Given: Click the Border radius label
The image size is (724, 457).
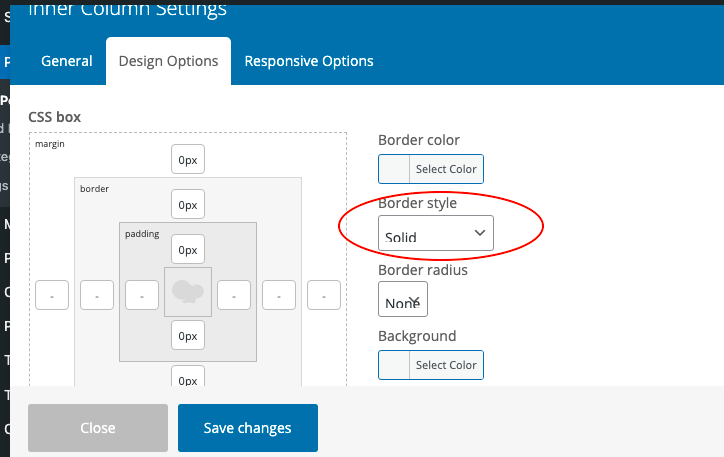Looking at the screenshot, I should [422, 270].
